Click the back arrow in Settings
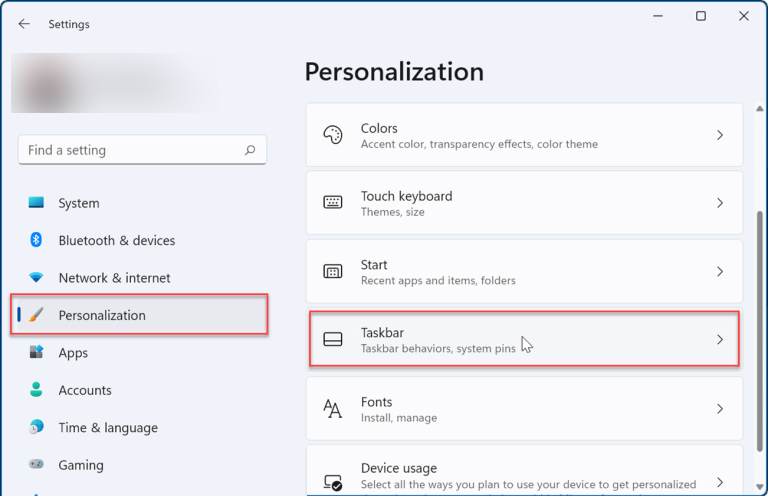 pyautogui.click(x=24, y=24)
